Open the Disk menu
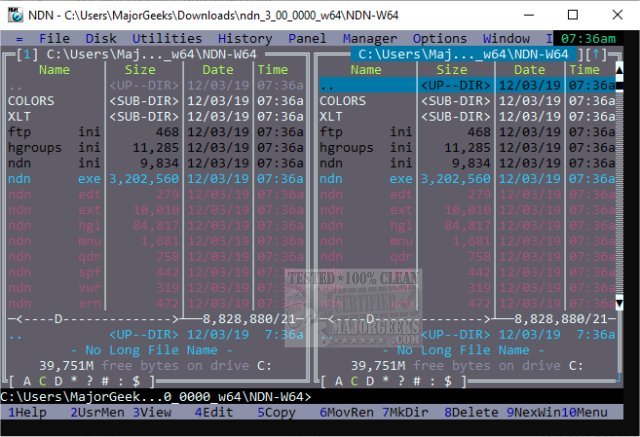This screenshot has width=640, height=437. pyautogui.click(x=101, y=39)
